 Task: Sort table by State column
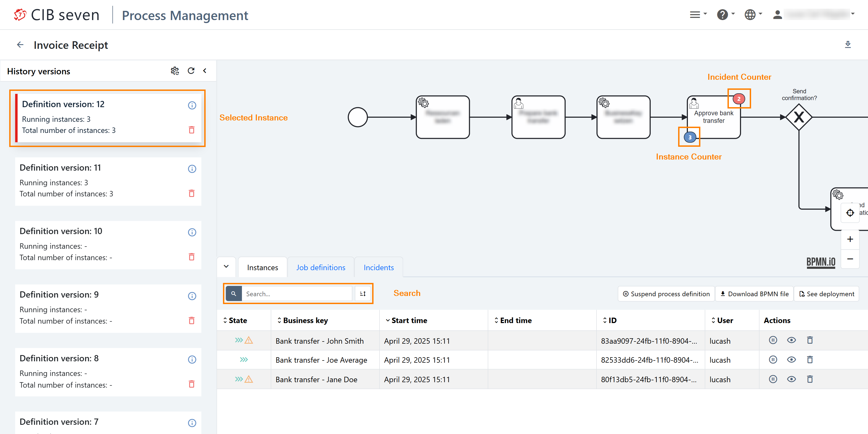coord(235,320)
